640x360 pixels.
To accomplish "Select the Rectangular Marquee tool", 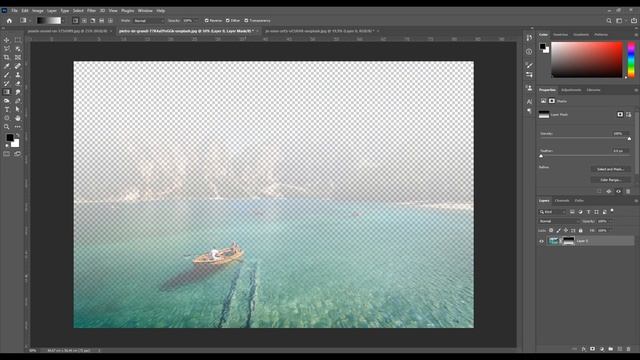I will pyautogui.click(x=18, y=40).
